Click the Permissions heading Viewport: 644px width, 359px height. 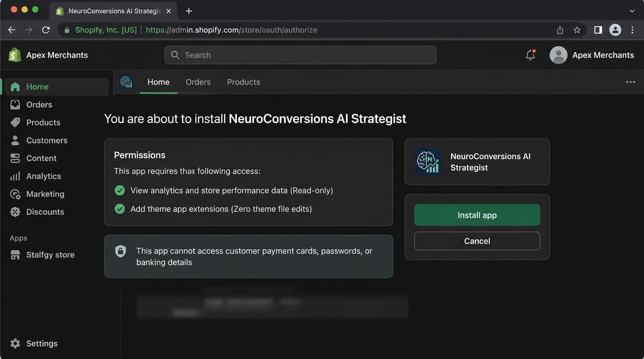pyautogui.click(x=139, y=155)
